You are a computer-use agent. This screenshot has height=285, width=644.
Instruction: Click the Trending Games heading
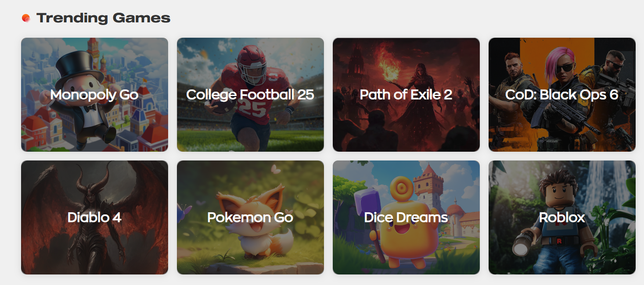(x=103, y=18)
